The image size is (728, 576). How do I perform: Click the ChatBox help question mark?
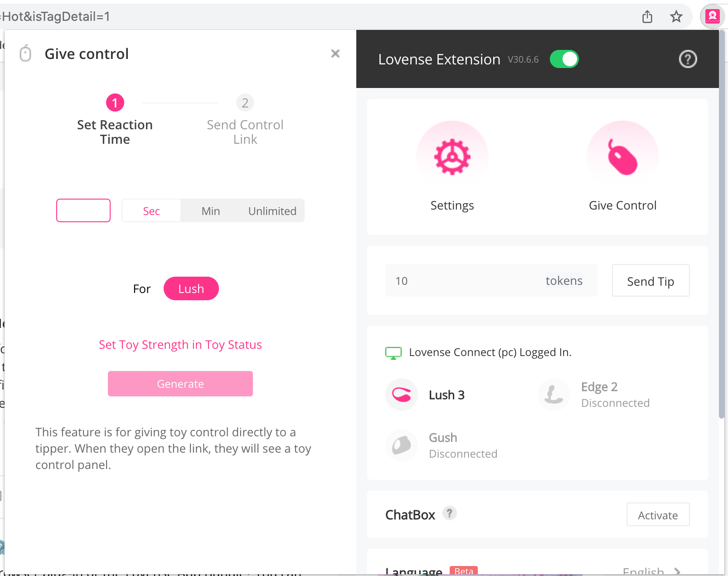click(x=449, y=513)
